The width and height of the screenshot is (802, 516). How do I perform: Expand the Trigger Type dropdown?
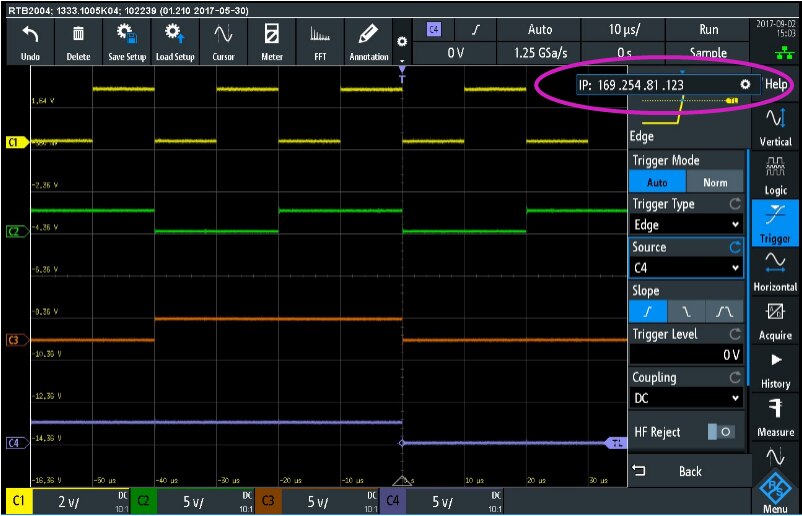click(x=686, y=226)
